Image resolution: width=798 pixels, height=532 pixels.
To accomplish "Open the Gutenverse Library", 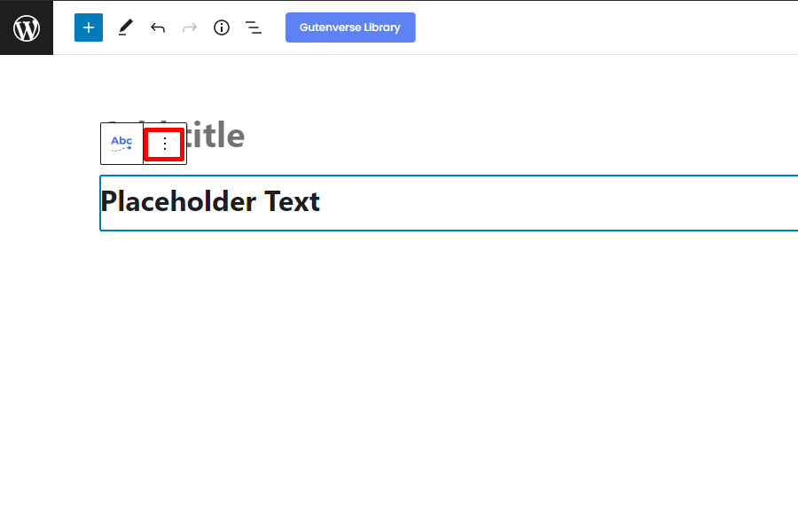I will click(x=350, y=27).
